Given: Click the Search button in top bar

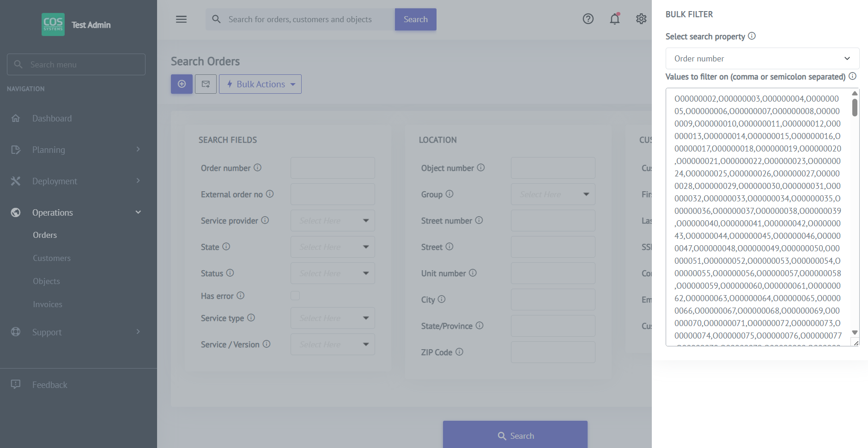Looking at the screenshot, I should click(x=415, y=19).
